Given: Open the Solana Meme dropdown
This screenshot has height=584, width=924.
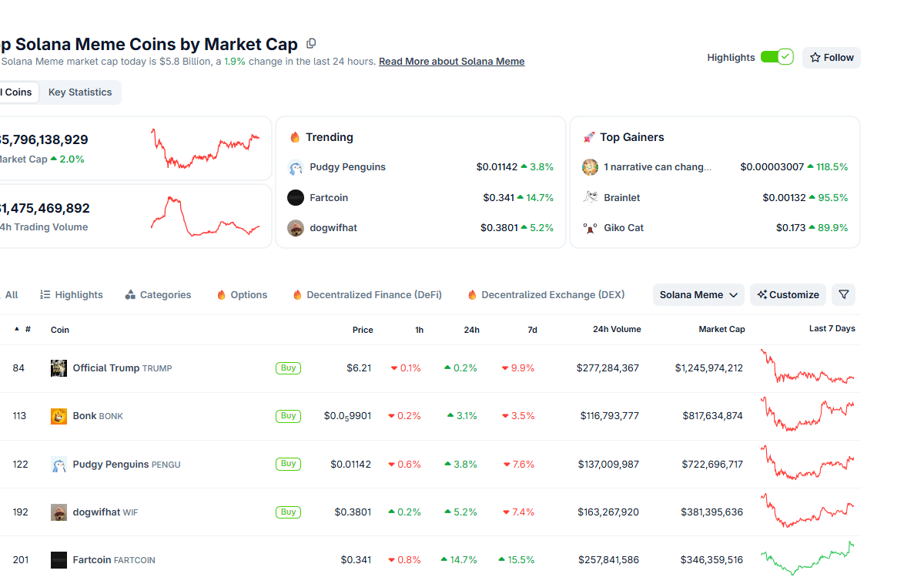Looking at the screenshot, I should coord(698,294).
